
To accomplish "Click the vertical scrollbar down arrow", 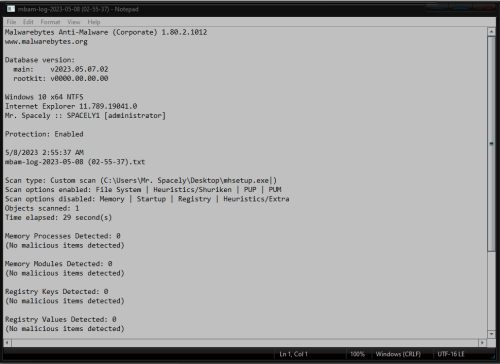I will pos(491,334).
